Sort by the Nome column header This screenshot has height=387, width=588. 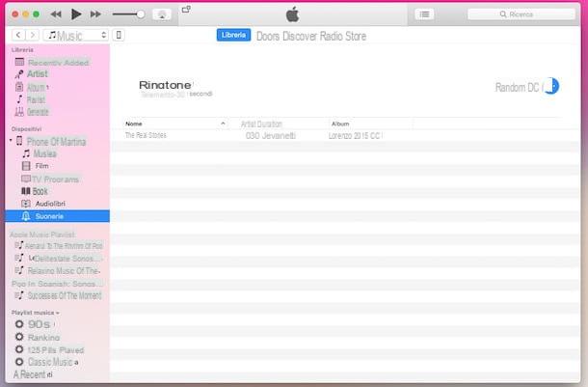[x=175, y=124]
